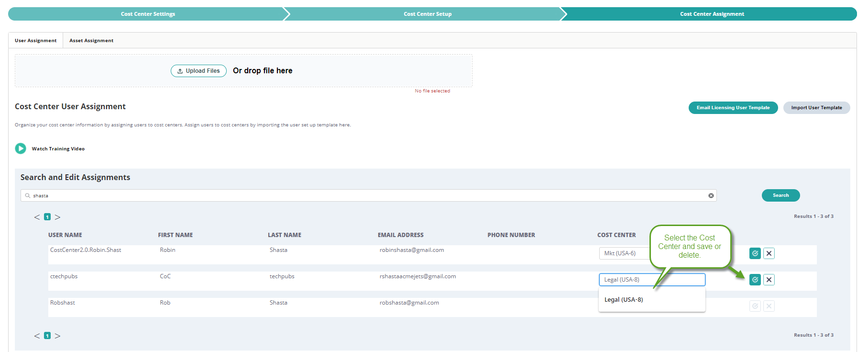
Task: Save the Mkt (USA-6) row assignment
Action: (755, 253)
